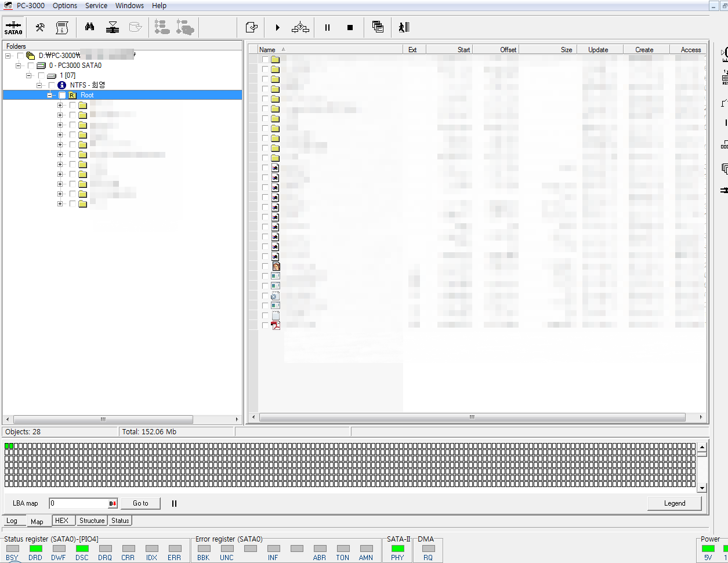This screenshot has width=728, height=563.
Task: Sort by the Update column header
Action: (600, 50)
